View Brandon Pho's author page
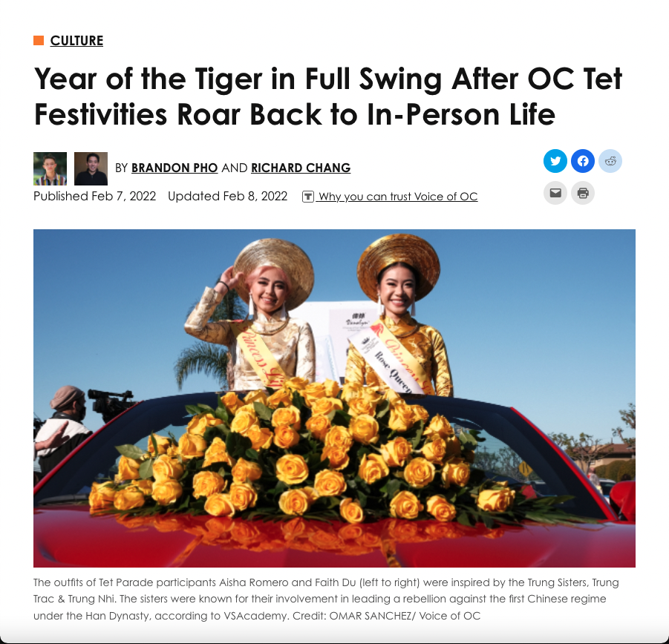 tap(174, 168)
